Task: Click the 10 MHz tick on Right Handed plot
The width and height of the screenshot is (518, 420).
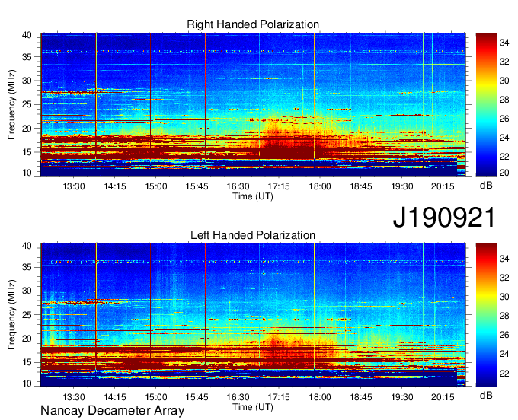Action: point(27,173)
